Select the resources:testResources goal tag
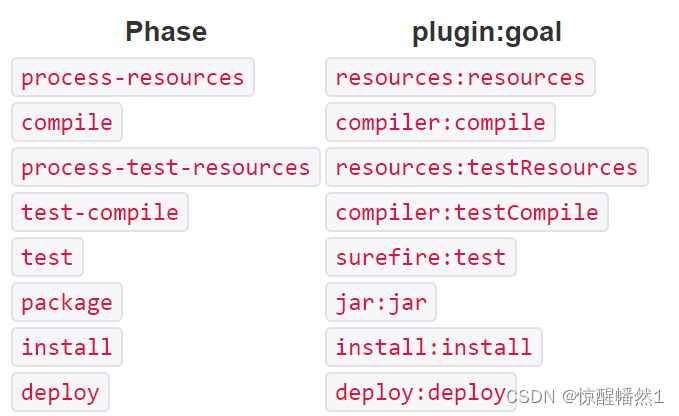Image resolution: width=679 pixels, height=416 pixels. click(487, 167)
